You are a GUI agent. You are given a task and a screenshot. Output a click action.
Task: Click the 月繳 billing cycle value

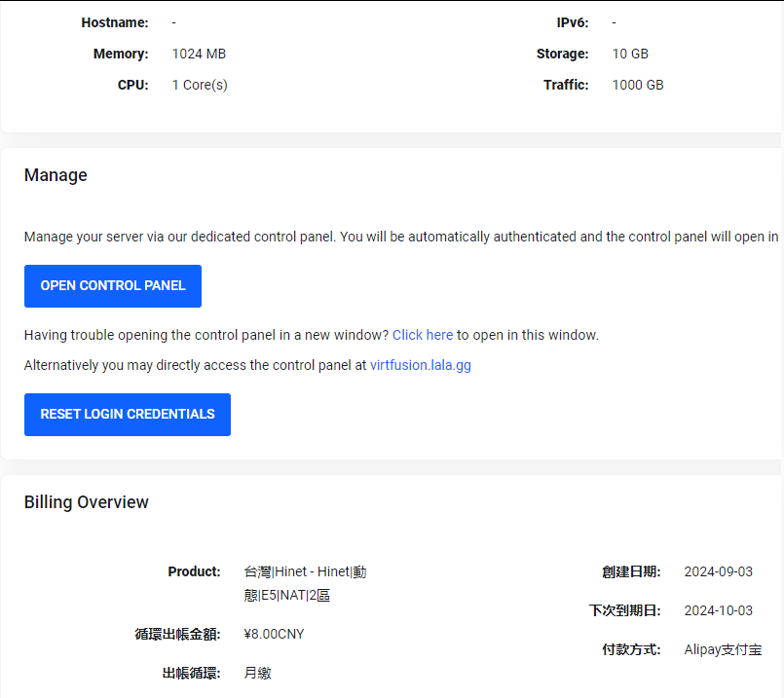(x=258, y=673)
